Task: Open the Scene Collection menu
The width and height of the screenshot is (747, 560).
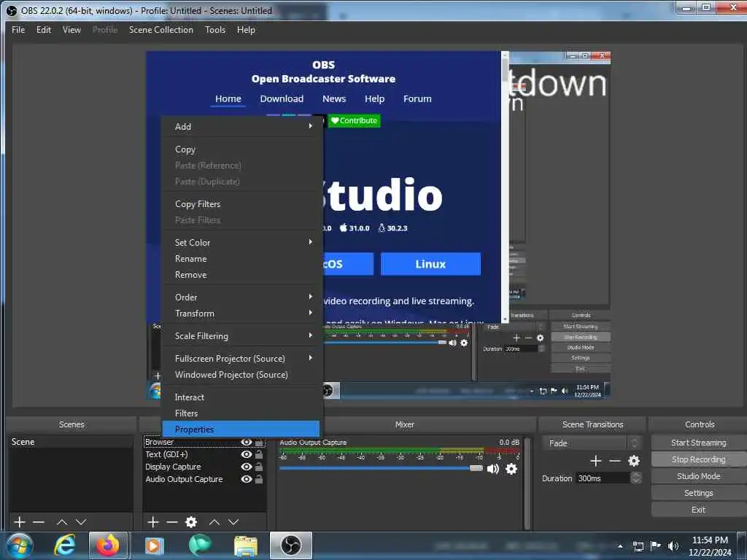Action: coord(161,29)
